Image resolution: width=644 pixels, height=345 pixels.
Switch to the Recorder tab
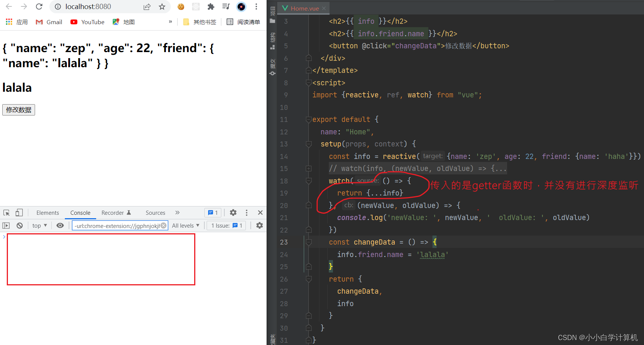click(116, 213)
